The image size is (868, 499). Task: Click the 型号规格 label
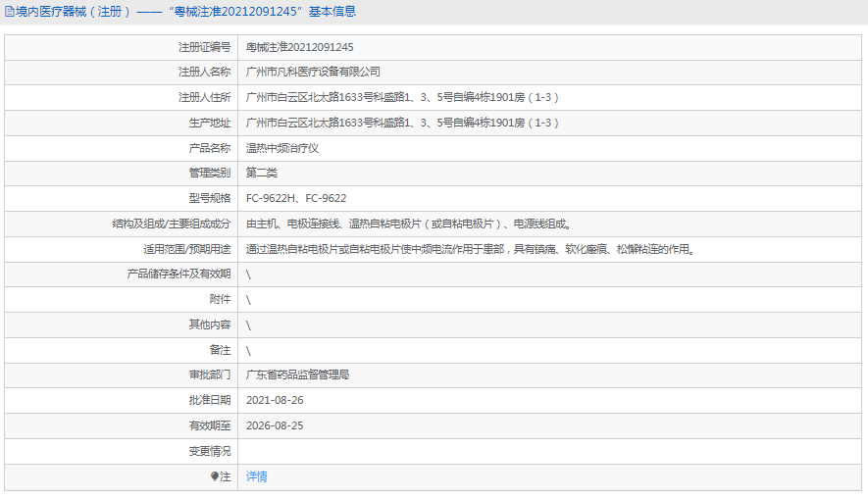[209, 198]
